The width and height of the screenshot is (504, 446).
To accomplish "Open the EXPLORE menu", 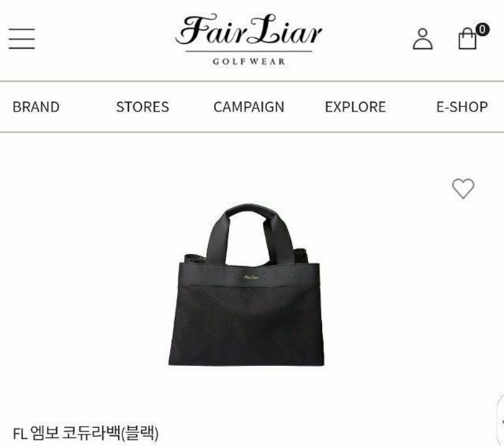I will point(355,107).
